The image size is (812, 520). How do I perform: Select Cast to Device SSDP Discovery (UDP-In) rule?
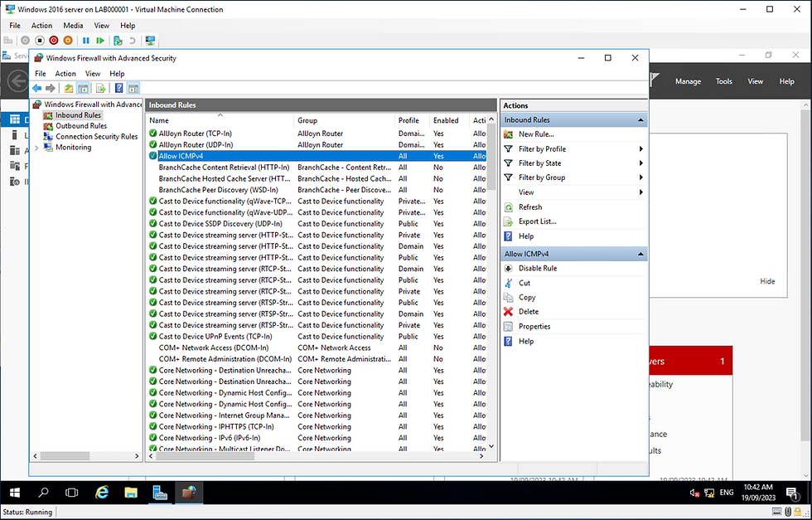coord(317,224)
